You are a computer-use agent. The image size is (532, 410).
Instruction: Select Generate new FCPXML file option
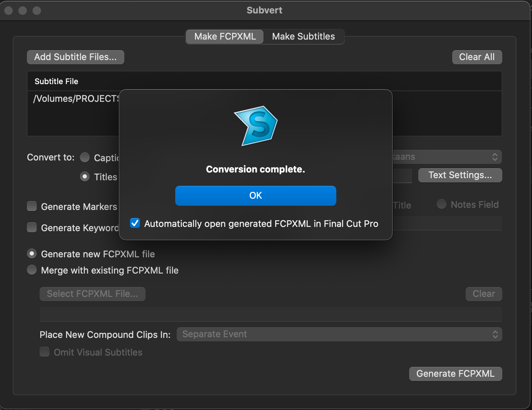32,254
